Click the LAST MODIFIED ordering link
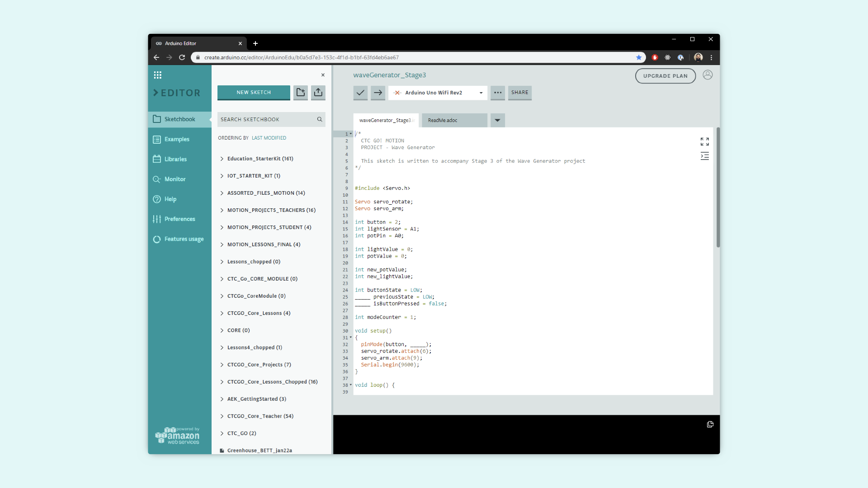Image resolution: width=868 pixels, height=488 pixels. pos(269,138)
